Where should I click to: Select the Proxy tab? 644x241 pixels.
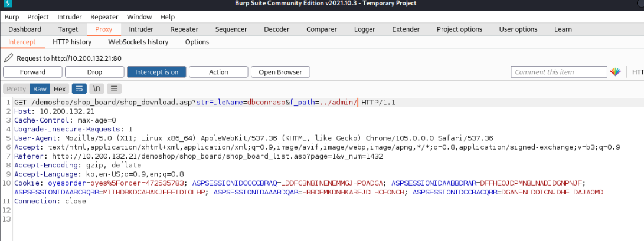tap(103, 29)
